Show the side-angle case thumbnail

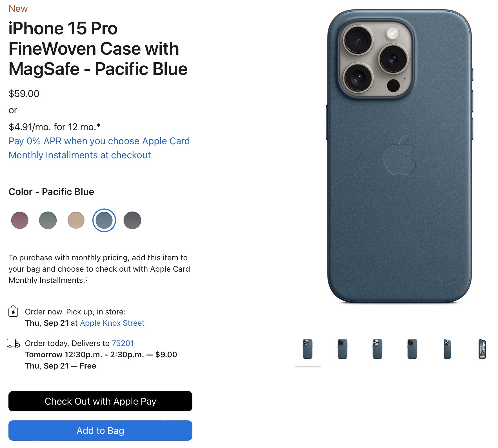pos(447,349)
